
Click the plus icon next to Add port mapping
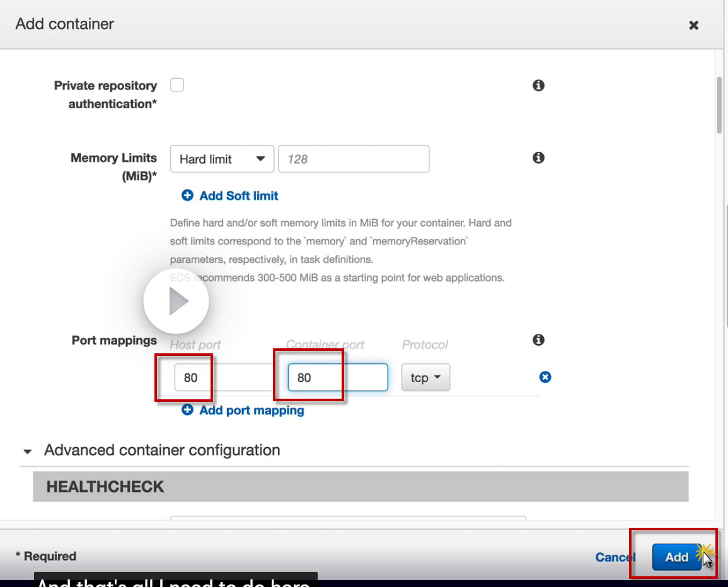click(x=187, y=410)
